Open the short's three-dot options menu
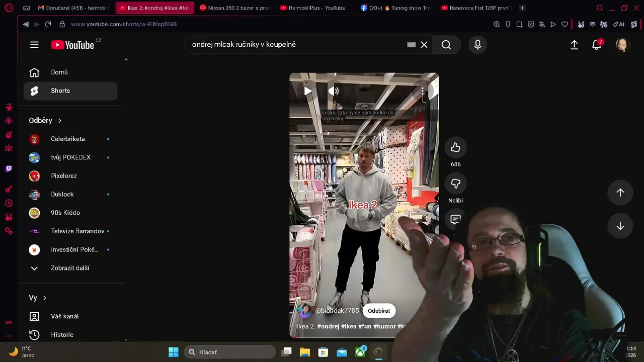 [423, 91]
